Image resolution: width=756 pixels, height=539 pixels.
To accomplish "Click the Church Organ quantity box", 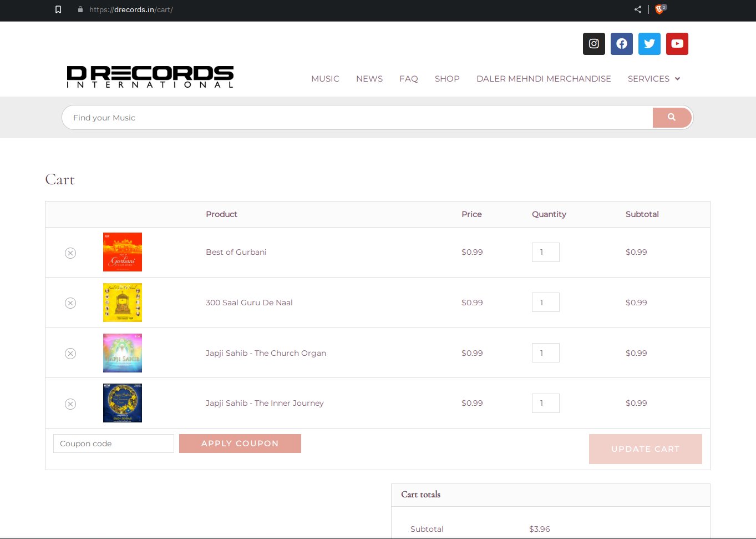I will coord(546,353).
